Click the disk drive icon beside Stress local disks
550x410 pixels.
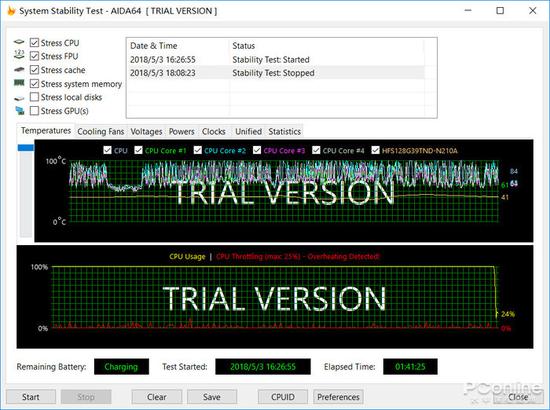[19, 98]
